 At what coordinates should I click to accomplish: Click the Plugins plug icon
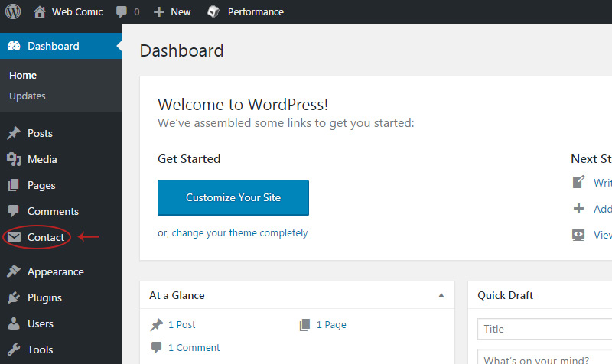click(14, 297)
